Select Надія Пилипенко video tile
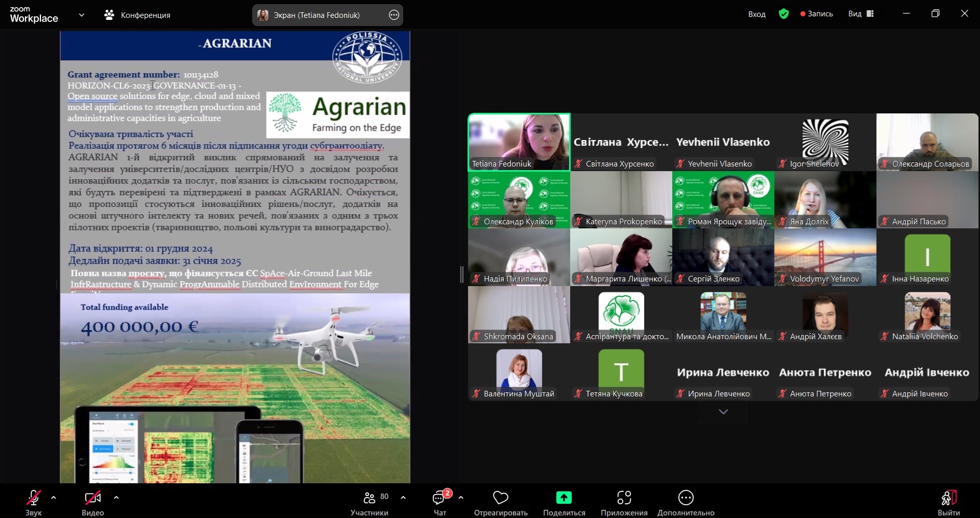The width and height of the screenshot is (980, 518). click(519, 257)
